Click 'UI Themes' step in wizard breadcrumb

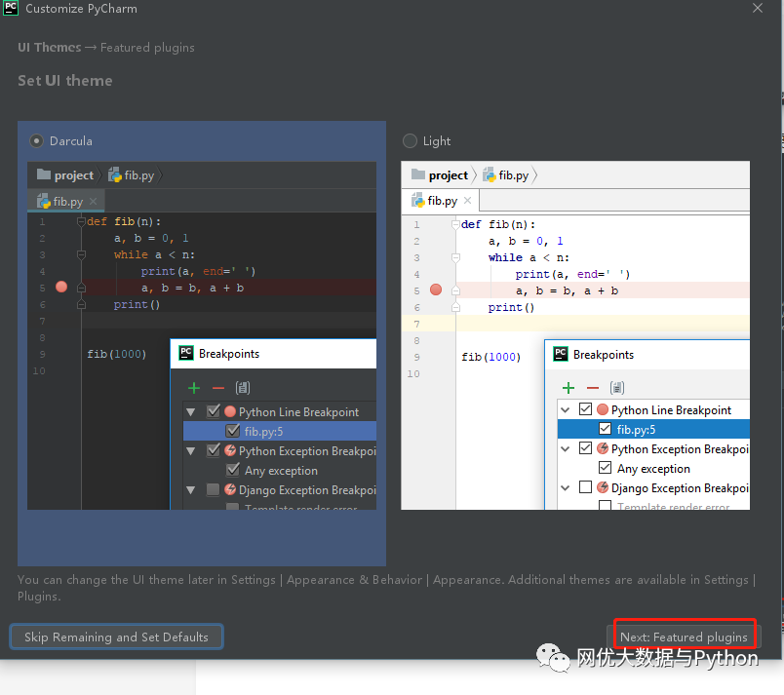coord(50,47)
